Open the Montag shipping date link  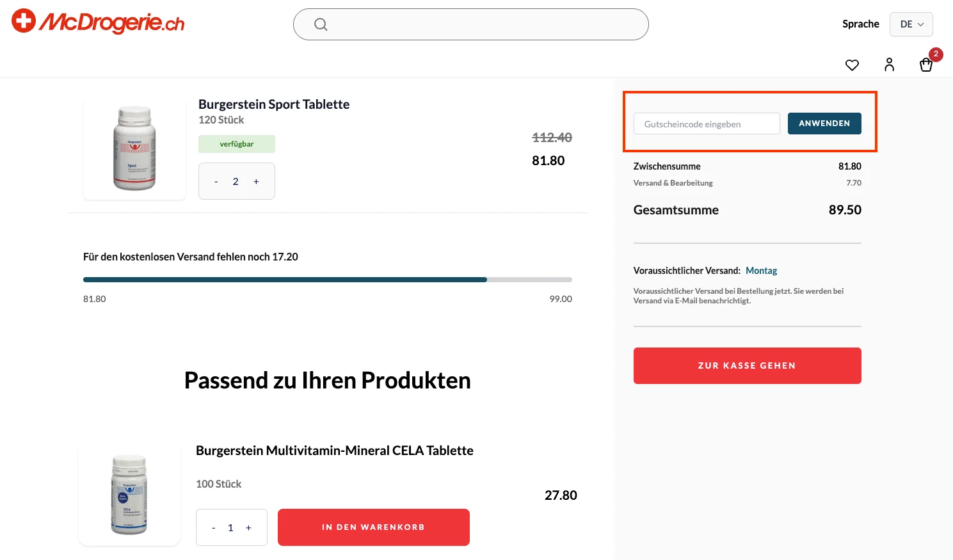[x=761, y=270]
